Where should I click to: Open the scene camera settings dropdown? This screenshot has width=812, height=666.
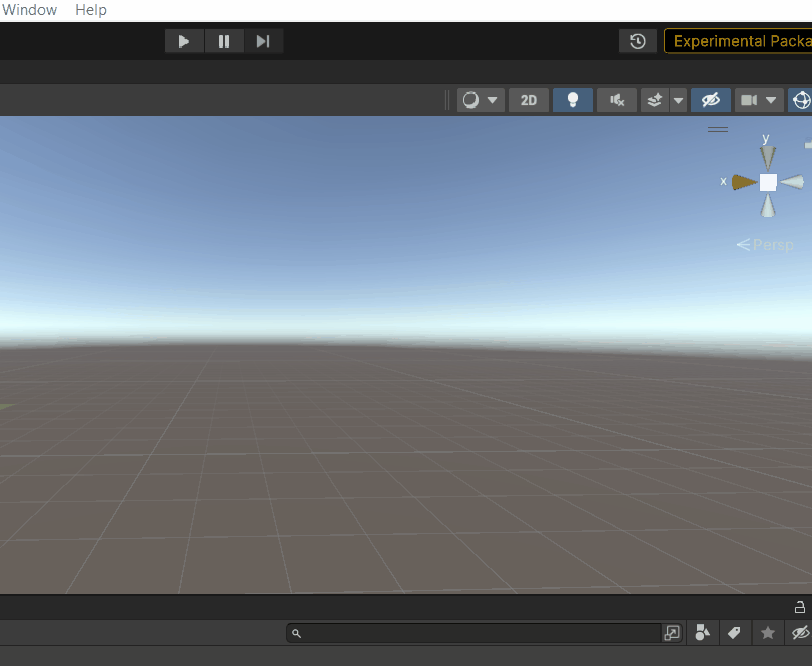click(759, 100)
